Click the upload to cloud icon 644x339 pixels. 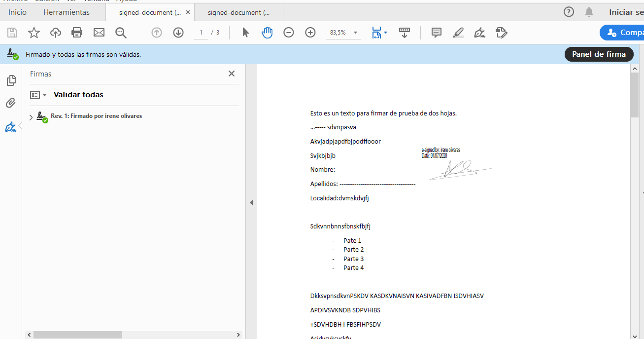(56, 33)
